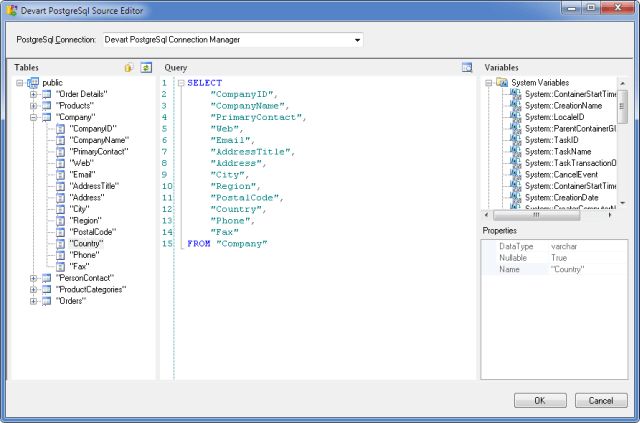The image size is (640, 423).
Task: Click the variable icon beside System::CreationName
Action: [x=516, y=105]
